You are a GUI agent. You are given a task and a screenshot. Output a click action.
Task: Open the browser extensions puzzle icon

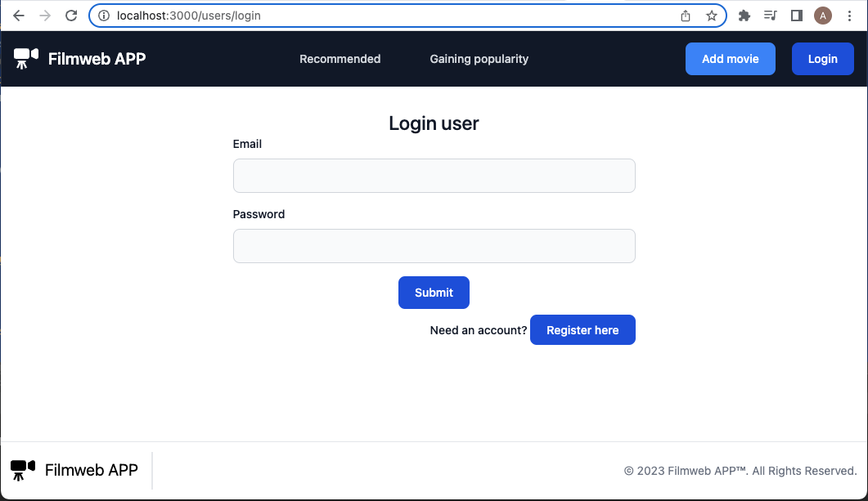(x=744, y=16)
